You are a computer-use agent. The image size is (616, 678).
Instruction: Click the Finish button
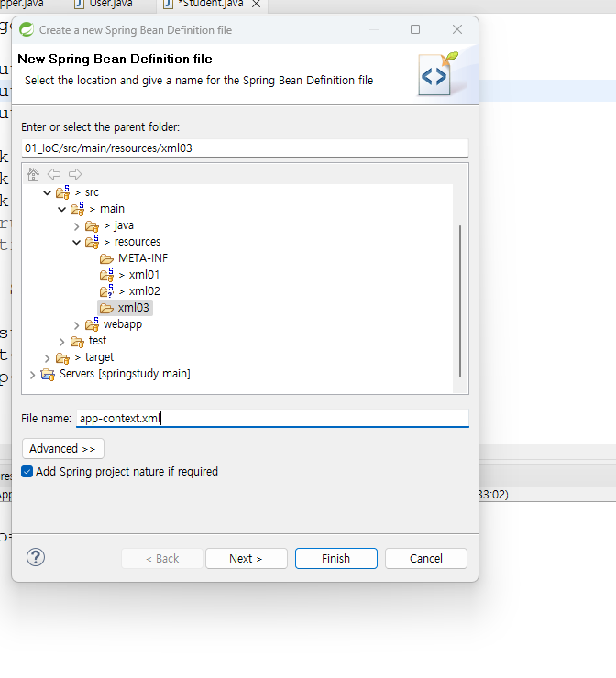click(x=336, y=558)
